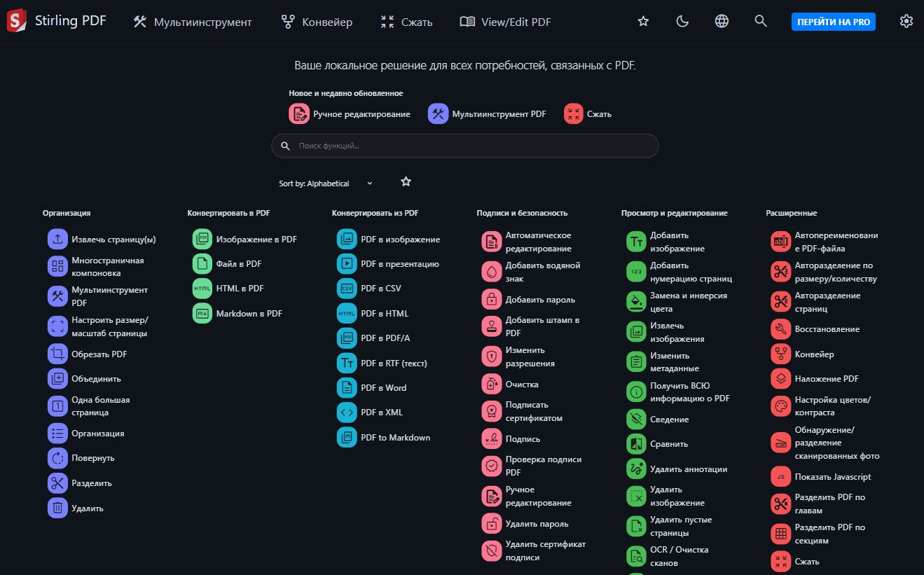Click the PDF в презентацию icon
Screen dimensions: 924x575
(347, 264)
